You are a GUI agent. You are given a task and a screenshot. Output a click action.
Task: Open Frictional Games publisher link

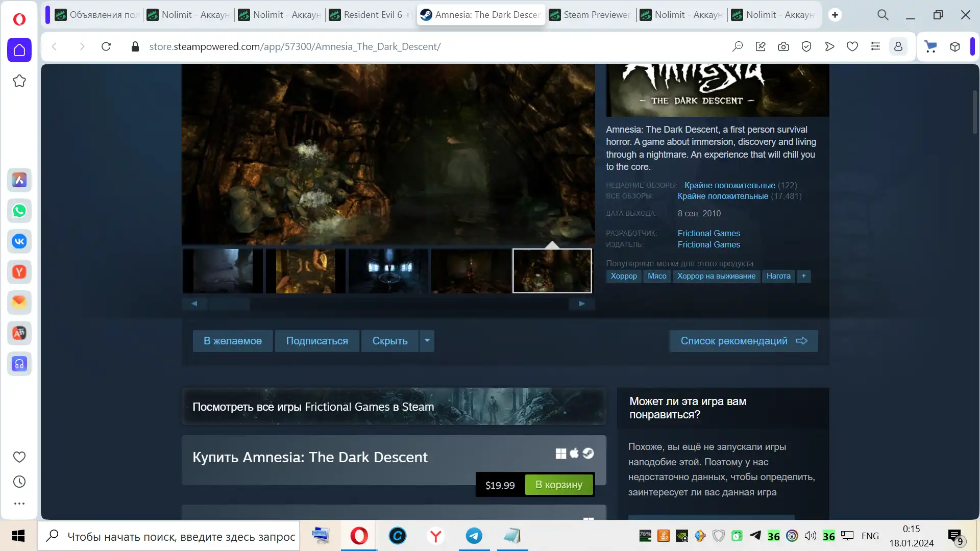(x=708, y=244)
